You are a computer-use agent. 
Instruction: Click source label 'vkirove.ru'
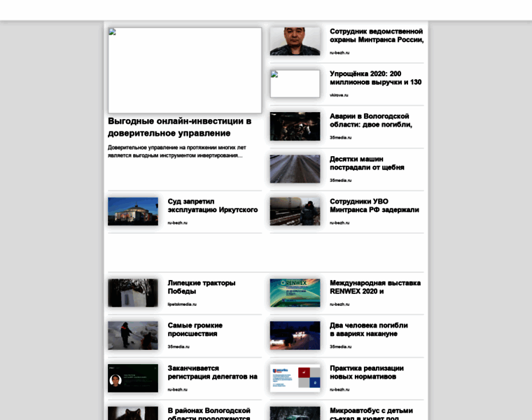[x=339, y=95]
